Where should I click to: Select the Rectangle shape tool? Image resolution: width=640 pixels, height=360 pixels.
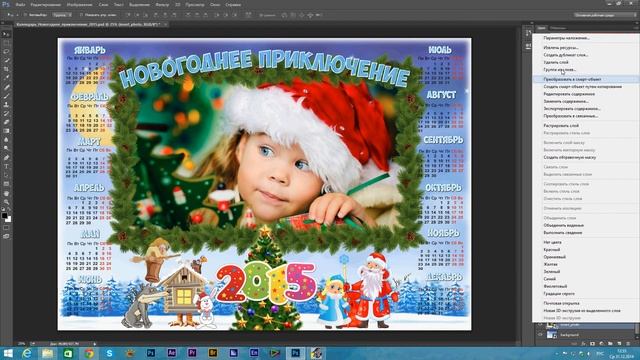pyautogui.click(x=6, y=184)
